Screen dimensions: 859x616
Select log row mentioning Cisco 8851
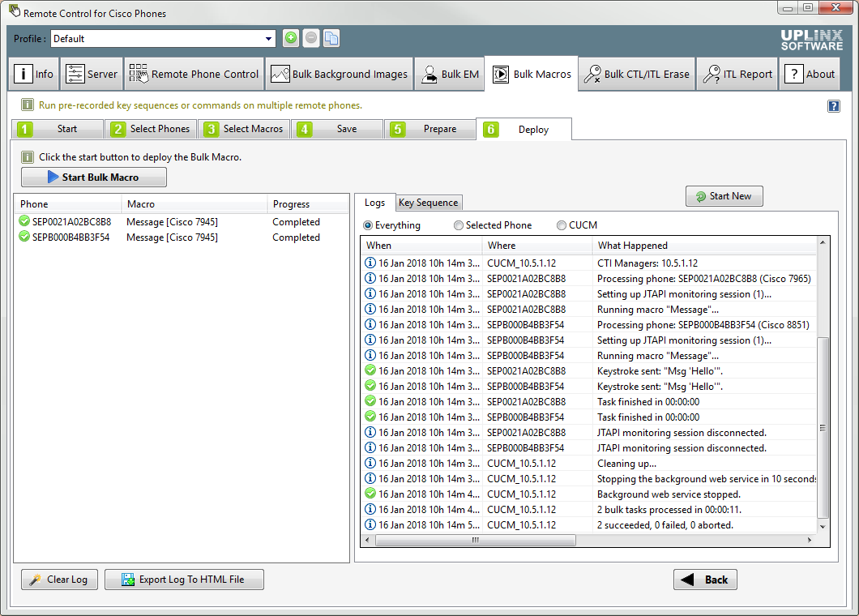click(589, 324)
